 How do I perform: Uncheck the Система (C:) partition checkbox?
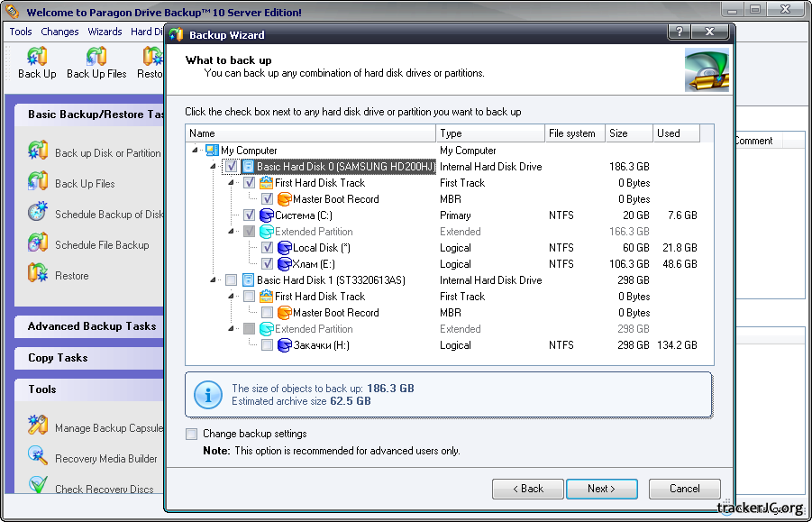(250, 215)
